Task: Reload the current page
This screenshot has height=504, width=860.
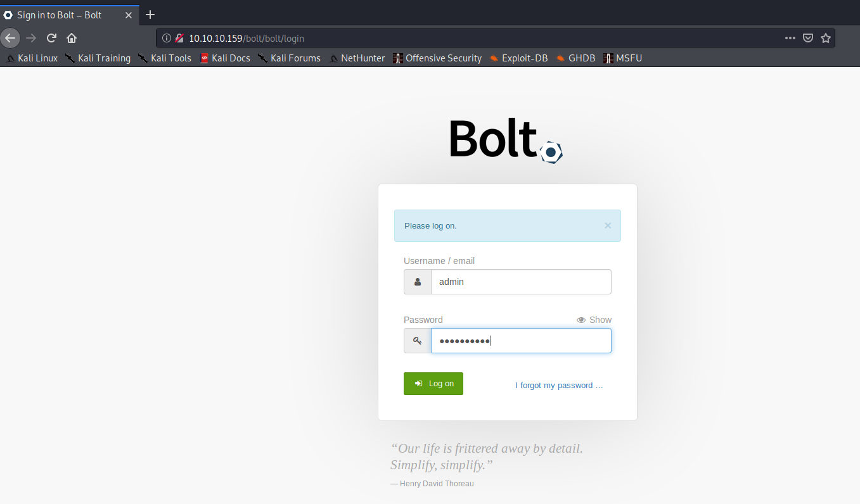Action: tap(51, 38)
